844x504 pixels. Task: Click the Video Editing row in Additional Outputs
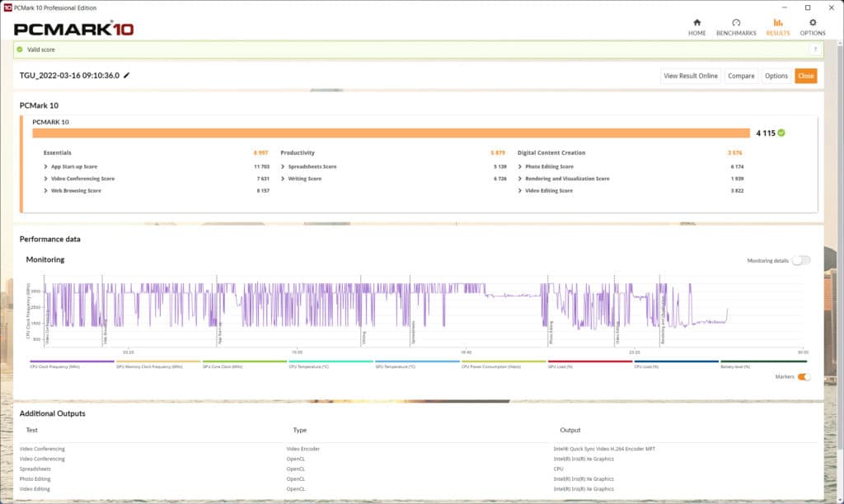point(418,489)
